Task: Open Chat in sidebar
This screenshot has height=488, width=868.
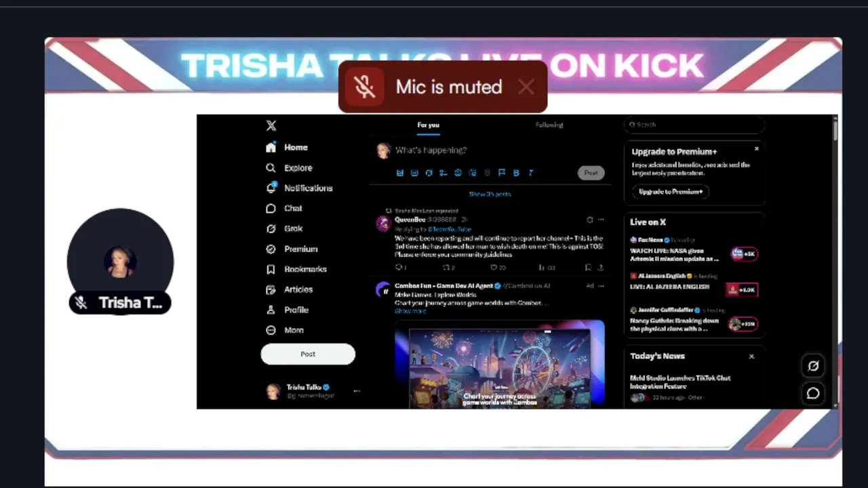Action: (284, 208)
